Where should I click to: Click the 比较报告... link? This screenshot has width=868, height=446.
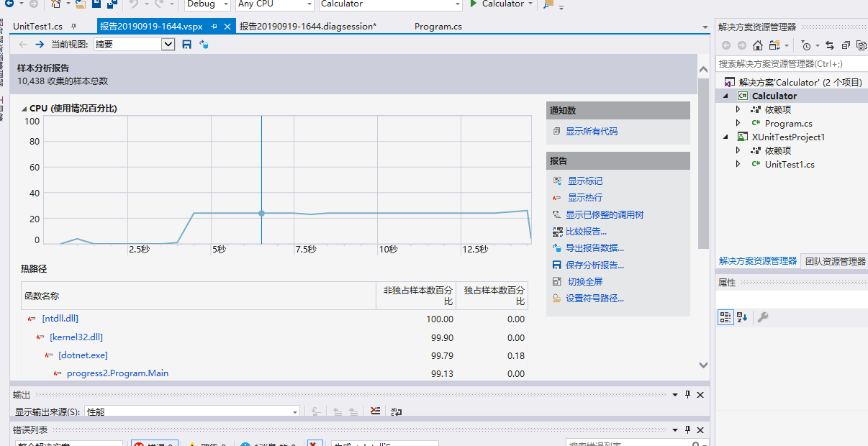(587, 232)
